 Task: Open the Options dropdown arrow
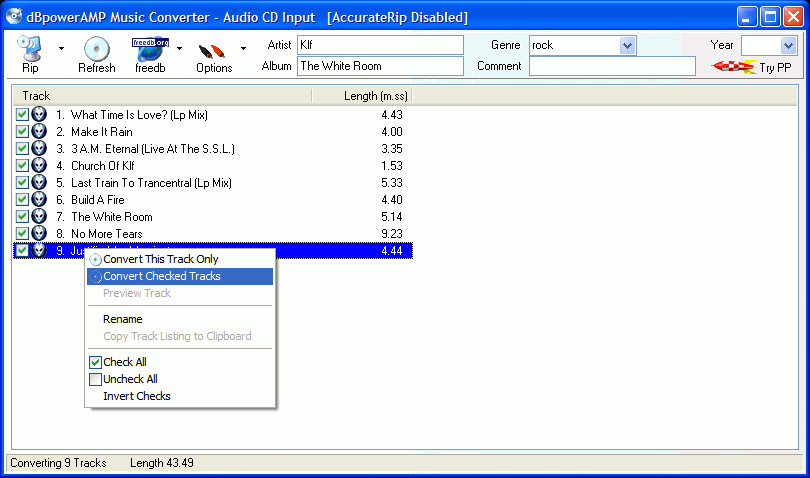pyautogui.click(x=243, y=49)
